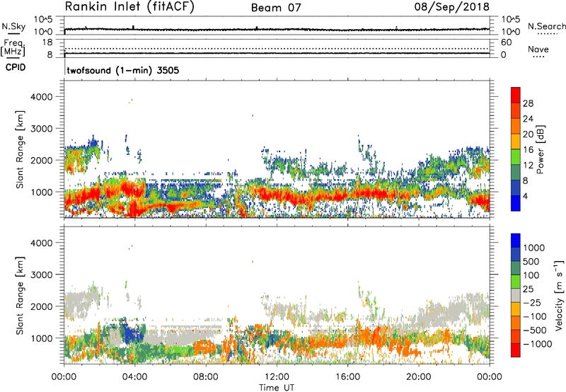Click the 'N.Sky' legend label
Image resolution: width=566 pixels, height=392 pixels.
click(13, 26)
